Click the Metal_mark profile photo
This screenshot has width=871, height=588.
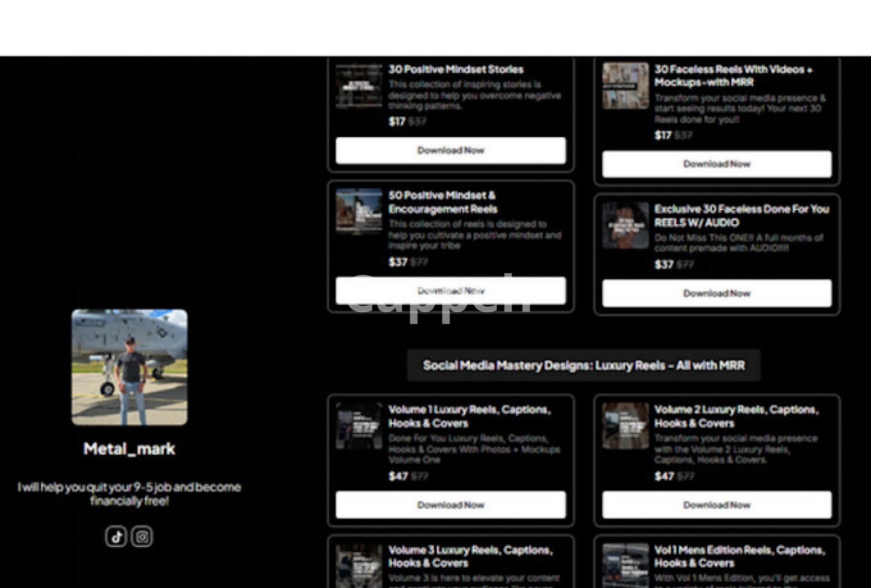(x=129, y=367)
